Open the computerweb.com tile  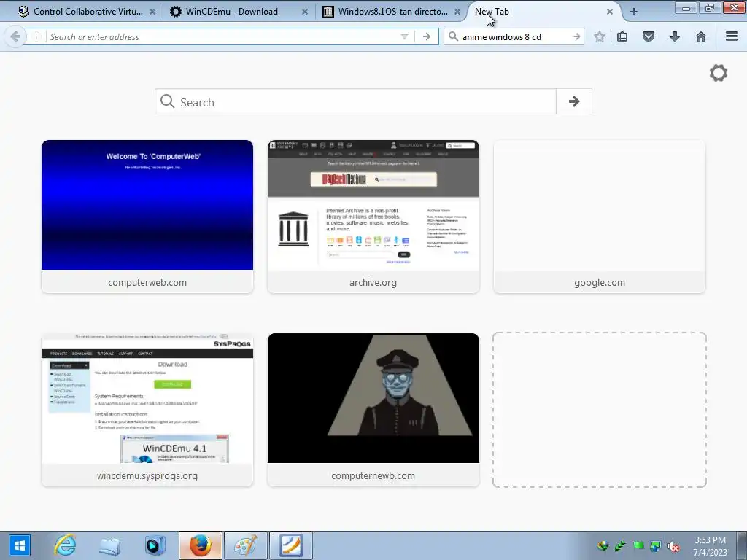click(147, 217)
